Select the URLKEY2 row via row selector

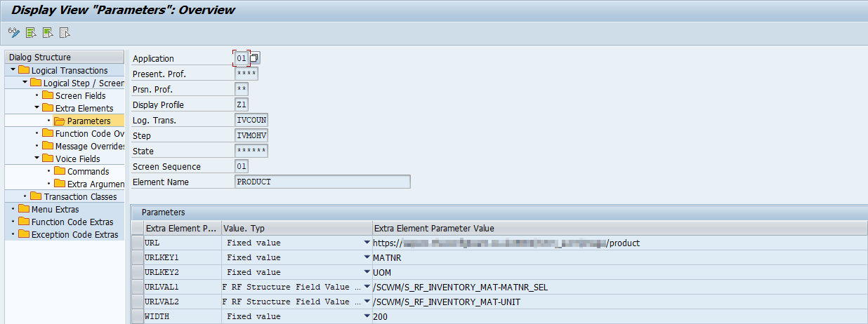(x=137, y=272)
